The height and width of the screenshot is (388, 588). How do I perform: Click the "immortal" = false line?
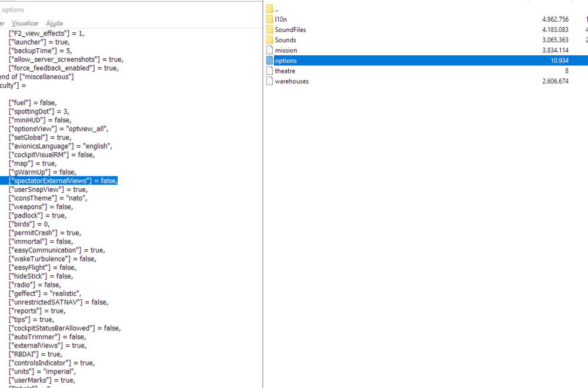[41, 242]
